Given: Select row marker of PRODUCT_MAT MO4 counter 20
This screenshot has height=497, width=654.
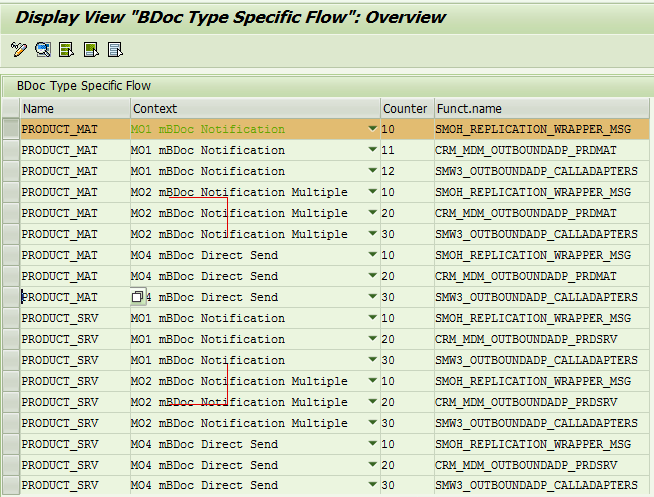Looking at the screenshot, I should click(x=11, y=276).
